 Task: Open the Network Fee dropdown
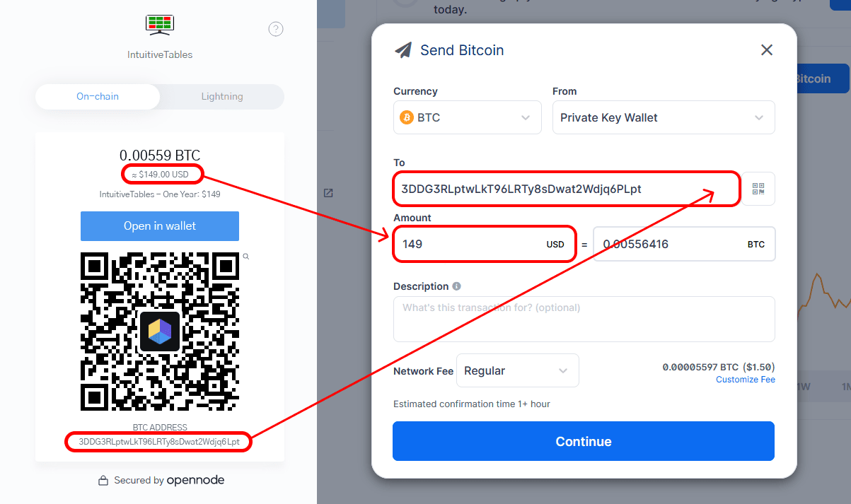pos(518,370)
